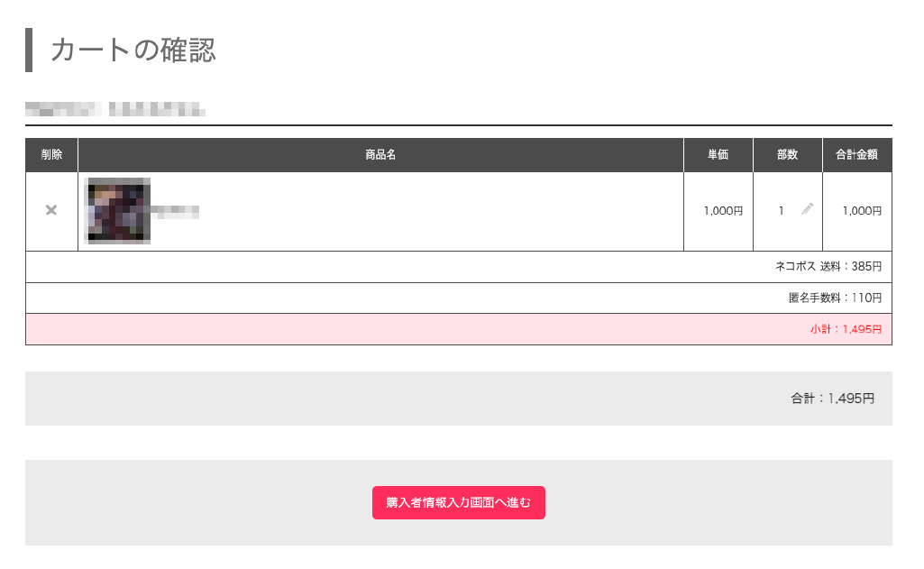Click the pink 小計:1,495円 row
This screenshot has height=569, width=924.
(x=845, y=330)
